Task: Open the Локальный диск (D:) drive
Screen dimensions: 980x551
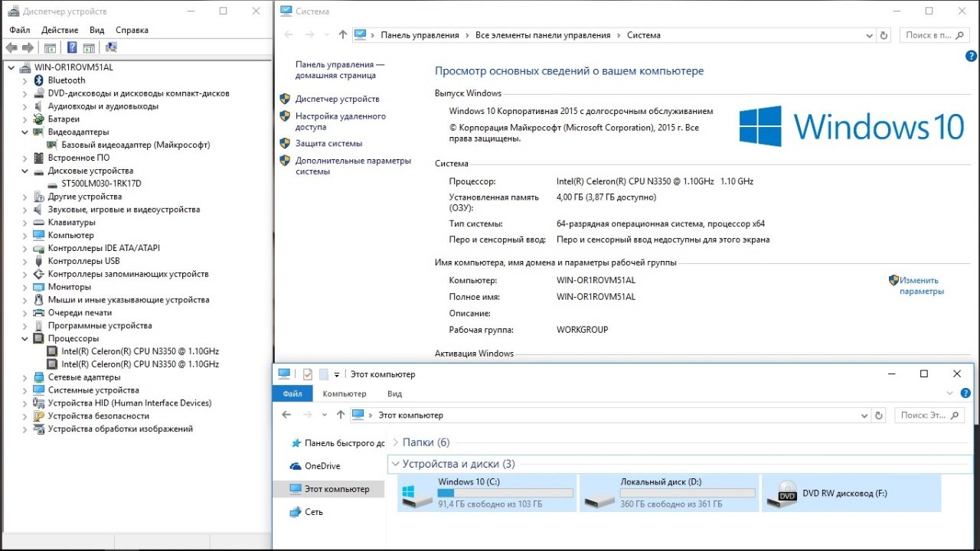Action: [669, 493]
